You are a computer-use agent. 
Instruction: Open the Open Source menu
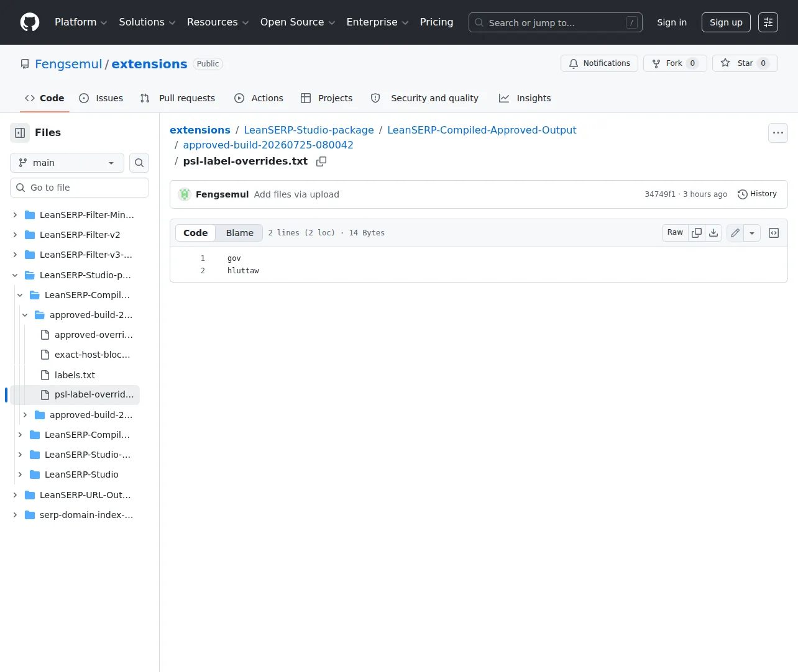pos(298,22)
